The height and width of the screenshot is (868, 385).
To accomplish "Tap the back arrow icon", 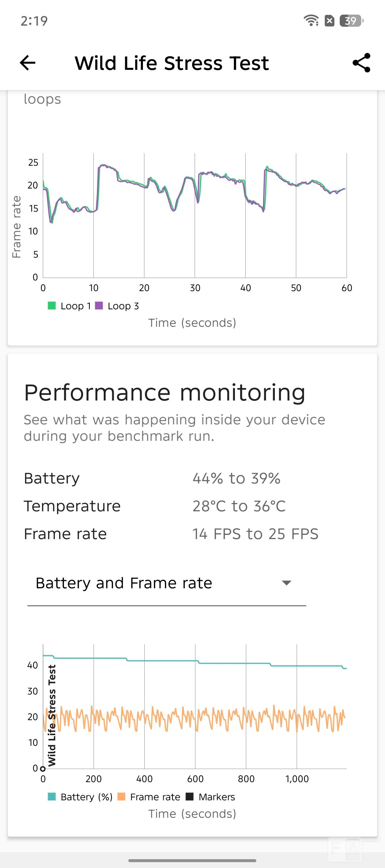I will (27, 63).
